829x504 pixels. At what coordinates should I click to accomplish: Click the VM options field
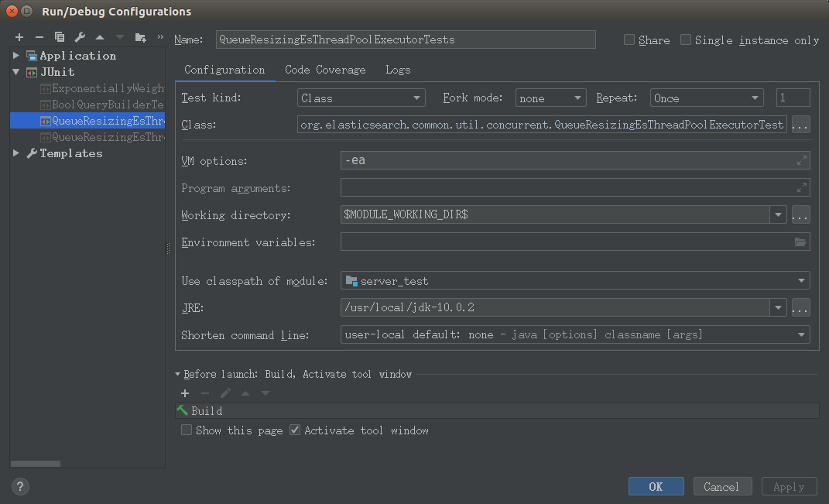pyautogui.click(x=575, y=160)
